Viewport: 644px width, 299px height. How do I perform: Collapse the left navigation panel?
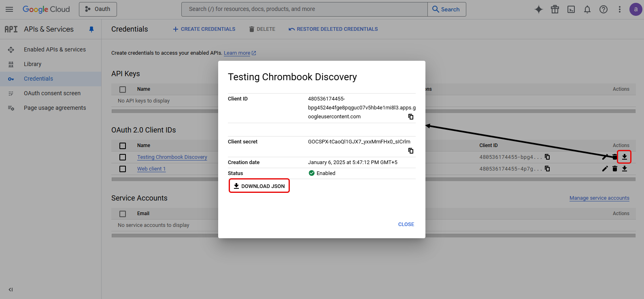tap(11, 289)
